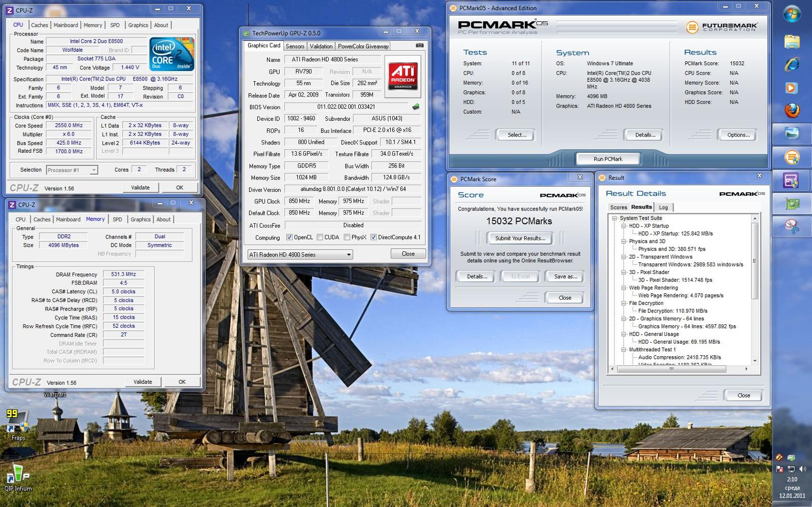Click the volume speaker tray icon
The image size is (812, 507).
[x=802, y=469]
